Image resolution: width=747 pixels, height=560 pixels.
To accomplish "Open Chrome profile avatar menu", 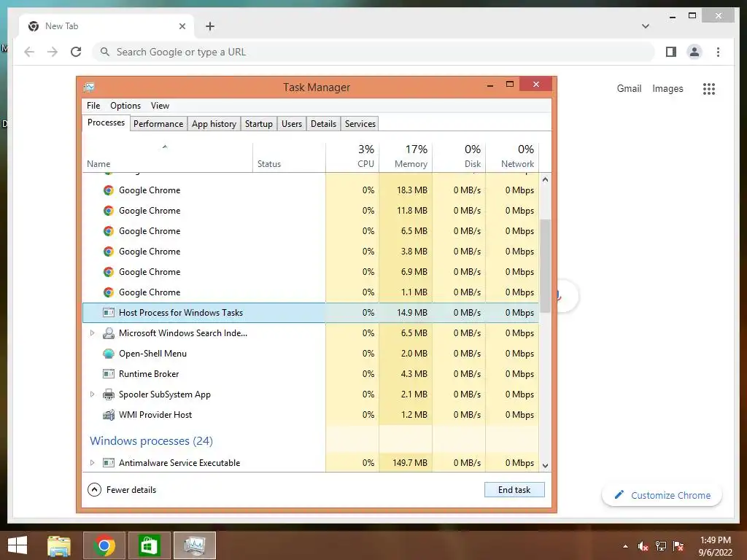I will [x=694, y=52].
